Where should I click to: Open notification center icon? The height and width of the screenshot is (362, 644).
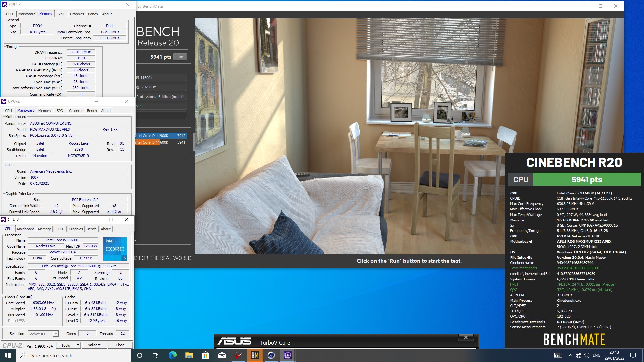[x=633, y=355]
